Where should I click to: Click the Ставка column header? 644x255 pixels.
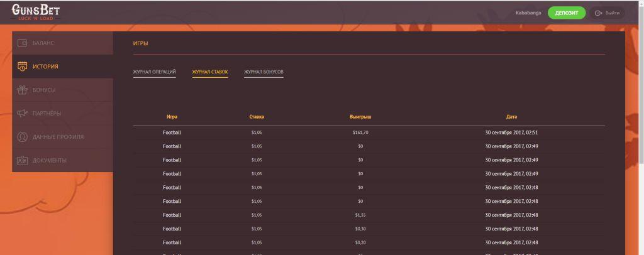[256, 117]
